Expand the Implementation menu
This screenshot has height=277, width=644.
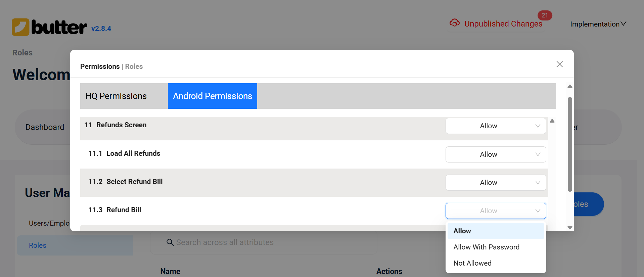coord(597,24)
